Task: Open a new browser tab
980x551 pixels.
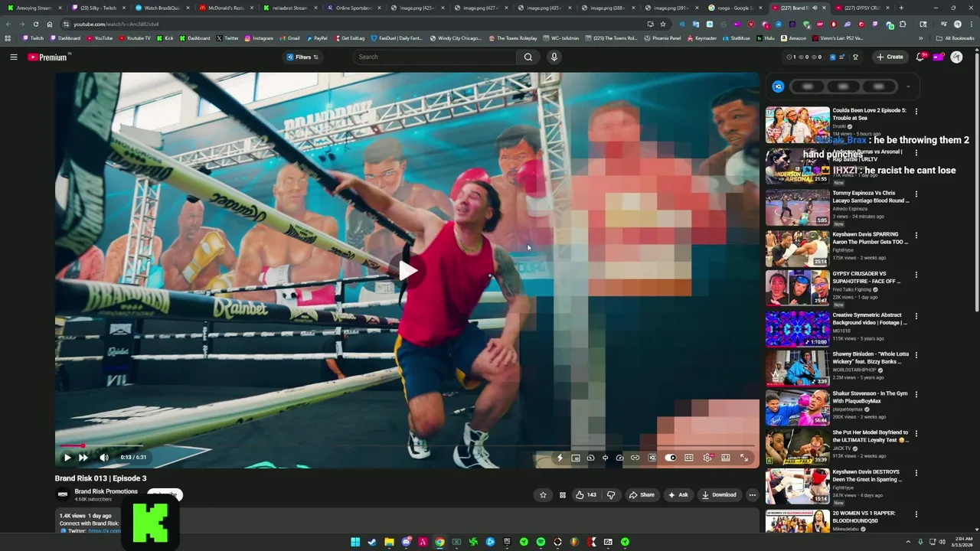Action: [x=901, y=8]
